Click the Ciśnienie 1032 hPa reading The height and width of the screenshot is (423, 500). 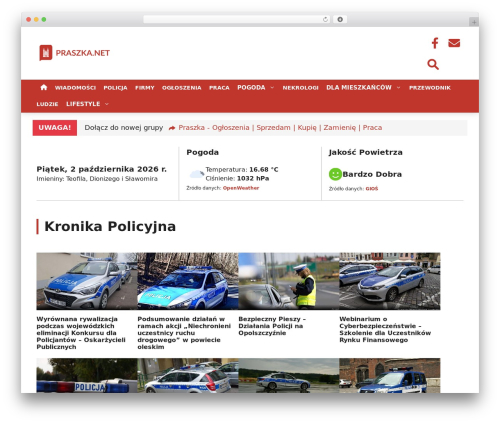pyautogui.click(x=237, y=178)
